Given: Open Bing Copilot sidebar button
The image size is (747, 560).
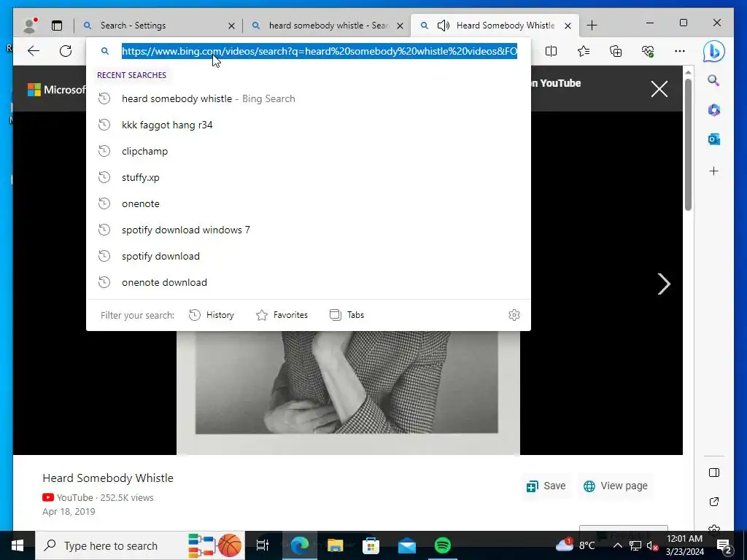Looking at the screenshot, I should coord(713,51).
